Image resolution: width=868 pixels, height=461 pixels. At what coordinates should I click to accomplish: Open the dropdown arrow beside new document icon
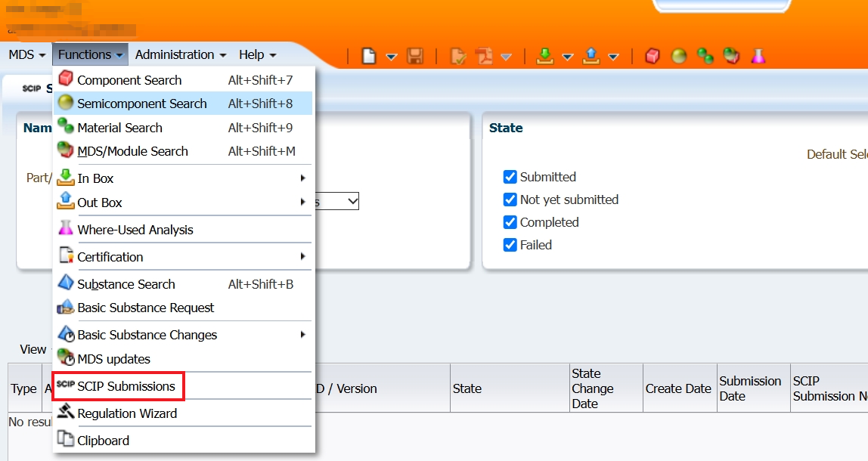point(392,57)
